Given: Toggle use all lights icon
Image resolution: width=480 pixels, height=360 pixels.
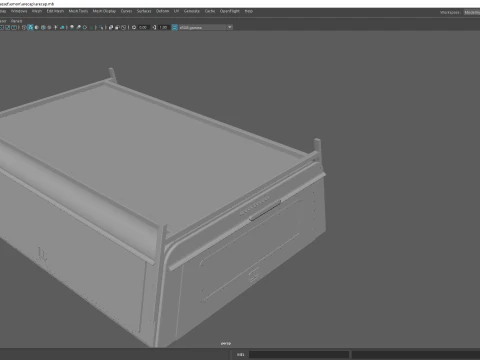Looking at the screenshot, I should coord(56,27).
